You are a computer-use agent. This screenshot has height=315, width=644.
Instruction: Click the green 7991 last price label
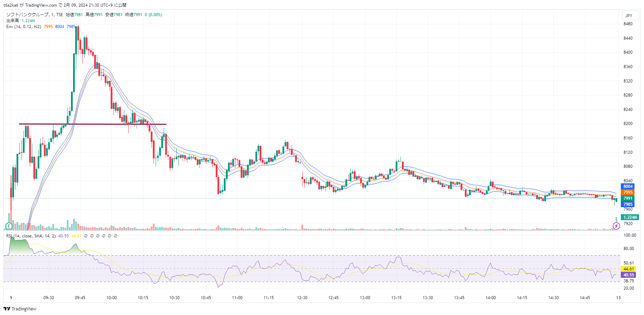pos(628,198)
